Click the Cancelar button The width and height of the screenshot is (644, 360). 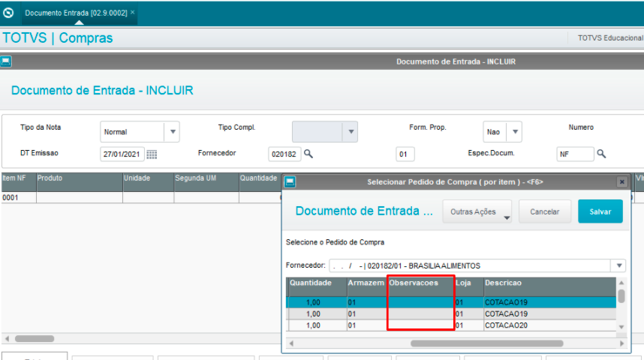(x=545, y=211)
